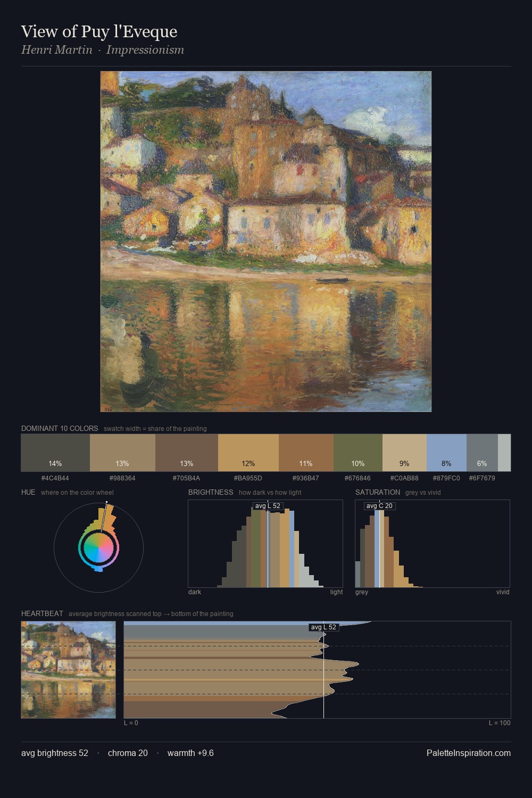Click the View of Puy l'Eveque painting image

pyautogui.click(x=266, y=242)
